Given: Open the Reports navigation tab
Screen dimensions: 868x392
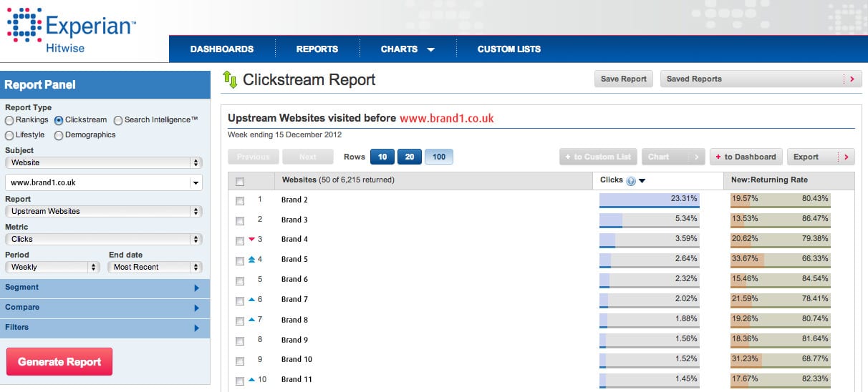Looking at the screenshot, I should 317,49.
